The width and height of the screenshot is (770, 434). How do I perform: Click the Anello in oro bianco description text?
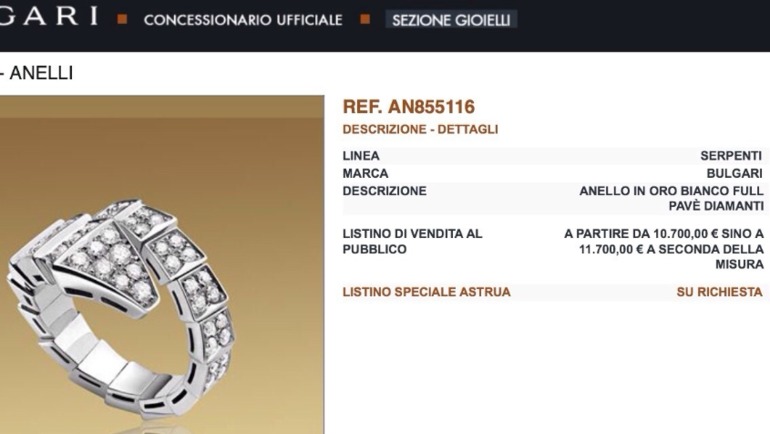tap(671, 198)
